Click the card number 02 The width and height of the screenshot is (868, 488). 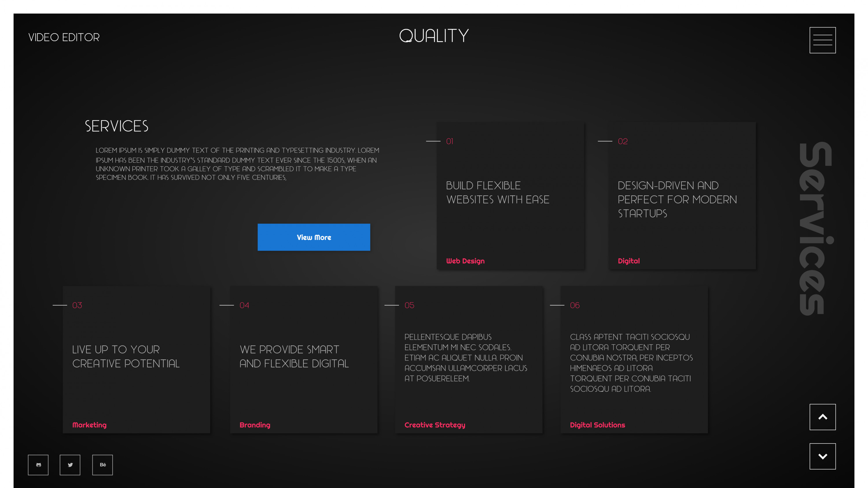pos(623,141)
